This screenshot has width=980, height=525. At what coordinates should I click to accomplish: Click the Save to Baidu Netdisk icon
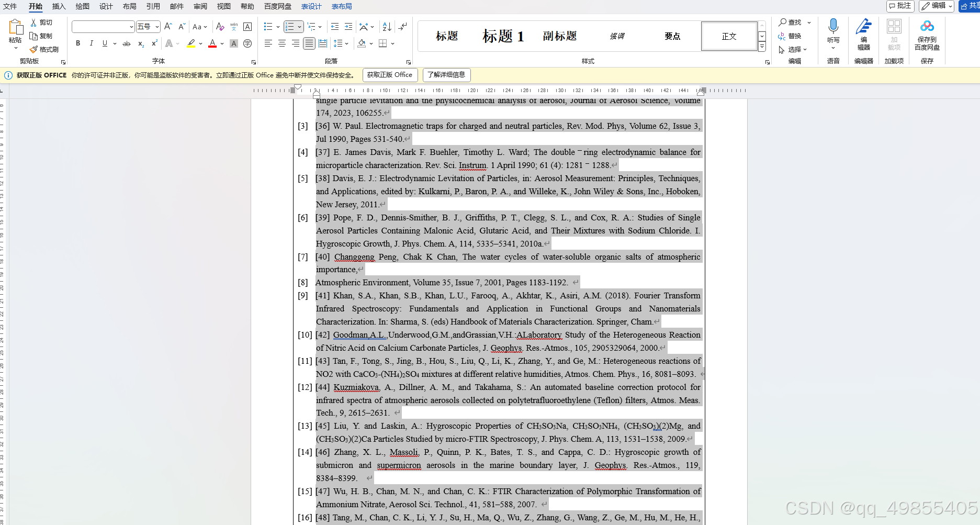[927, 26]
